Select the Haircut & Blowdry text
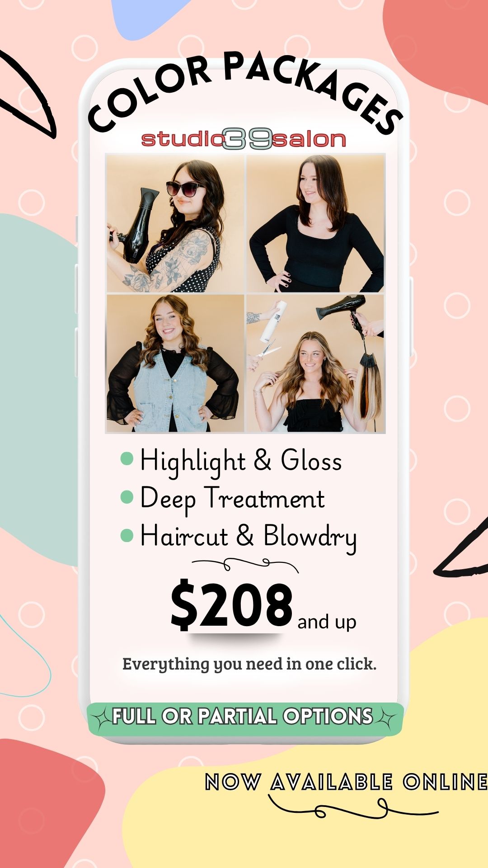This screenshot has width=488, height=868. [x=249, y=538]
